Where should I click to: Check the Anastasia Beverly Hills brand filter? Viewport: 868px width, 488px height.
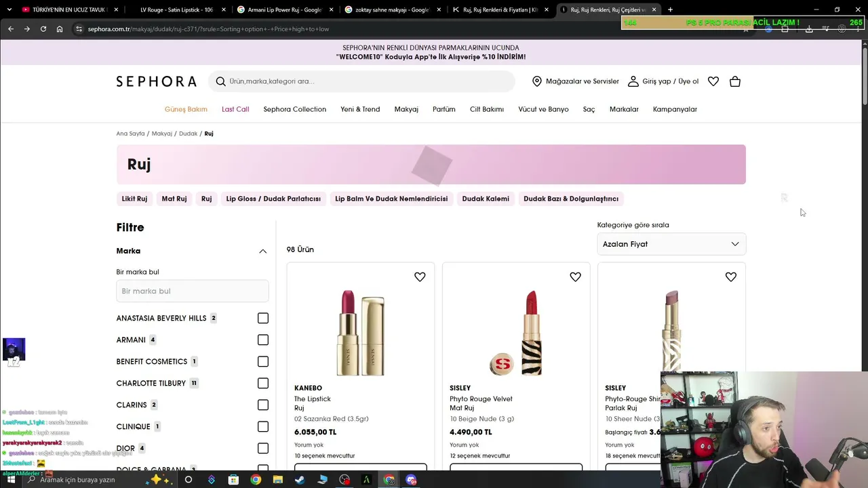pos(263,319)
